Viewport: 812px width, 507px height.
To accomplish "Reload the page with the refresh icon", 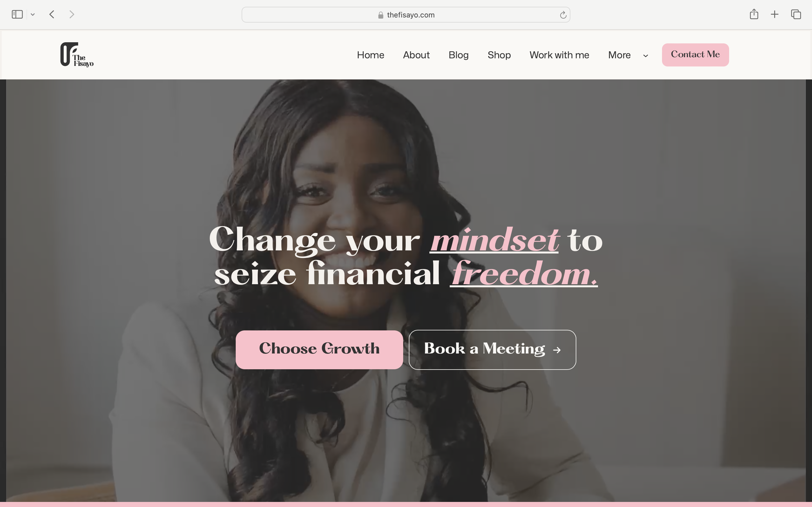I will coord(563,15).
